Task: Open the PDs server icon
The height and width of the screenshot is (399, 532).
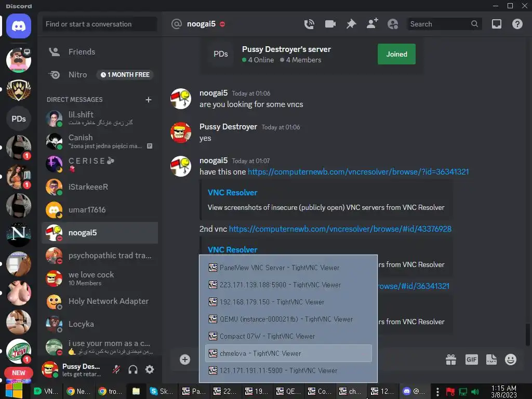Action: coord(19,119)
